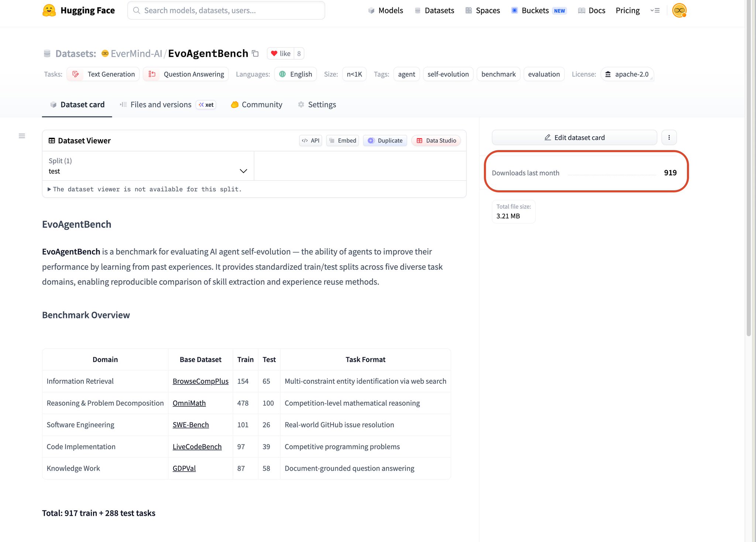Screen dimensions: 756x542
Task: Click the evaluation tag
Action: (x=544, y=74)
